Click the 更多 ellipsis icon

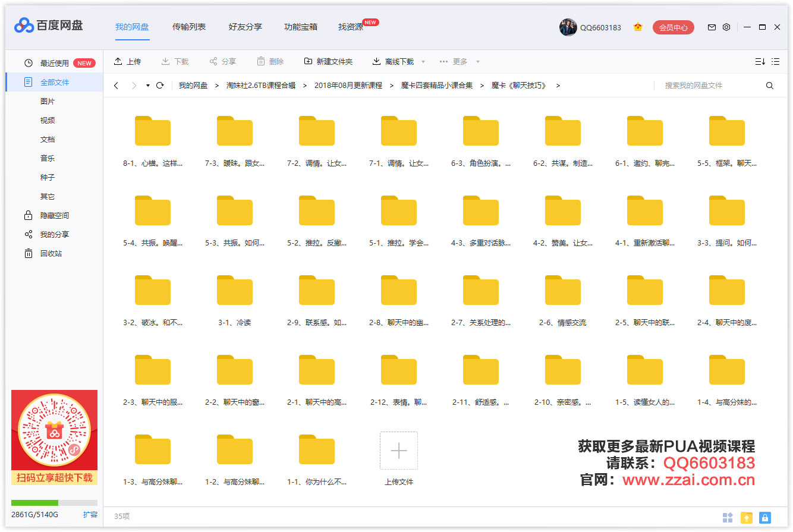(443, 62)
